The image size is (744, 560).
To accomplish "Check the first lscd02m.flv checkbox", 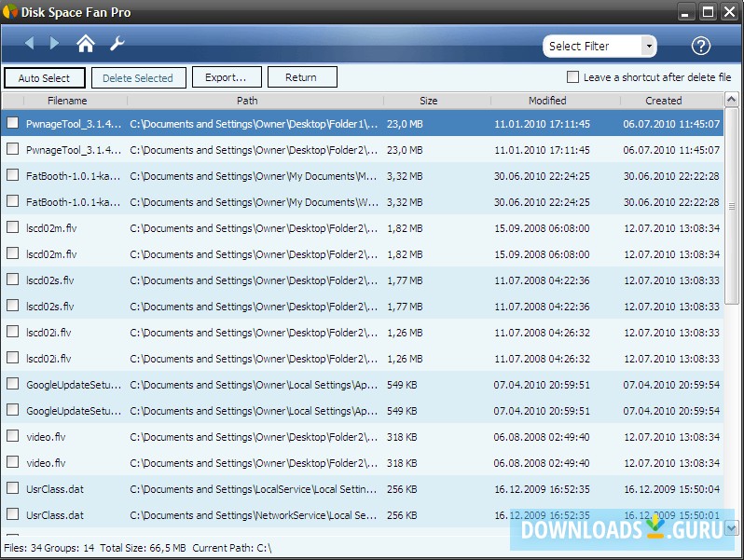I will tap(13, 227).
